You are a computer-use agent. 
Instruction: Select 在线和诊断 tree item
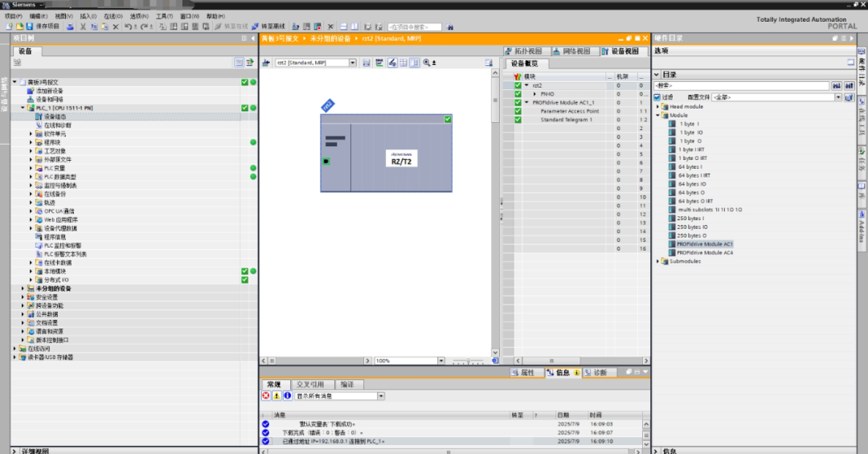[58, 125]
